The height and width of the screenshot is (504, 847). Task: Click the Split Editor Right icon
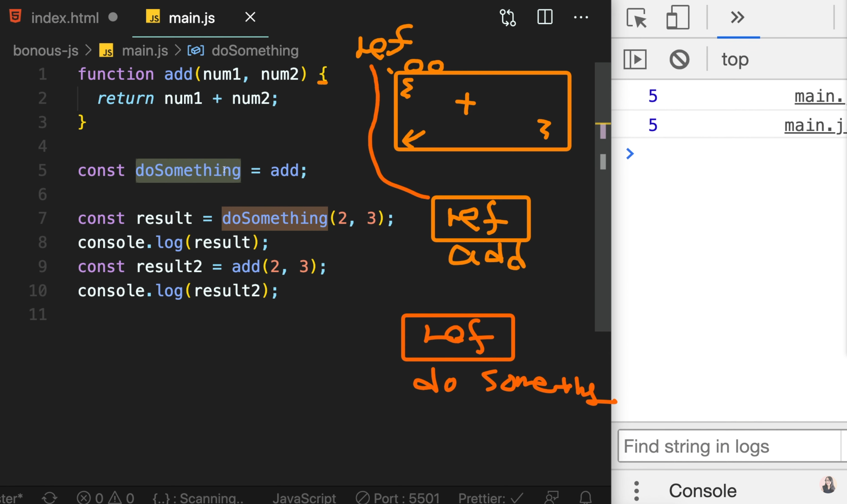[x=545, y=17]
